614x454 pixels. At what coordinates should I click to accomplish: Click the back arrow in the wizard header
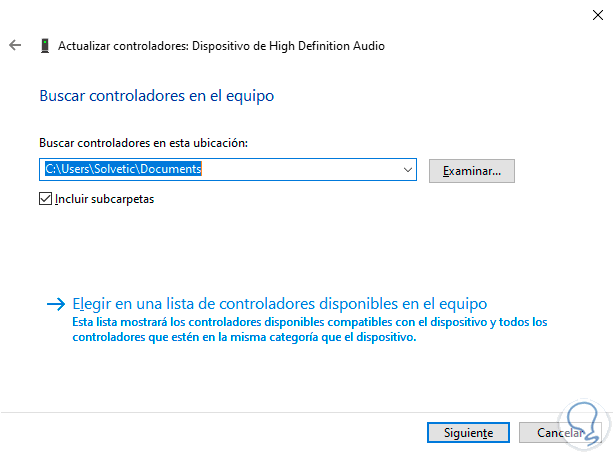point(14,45)
